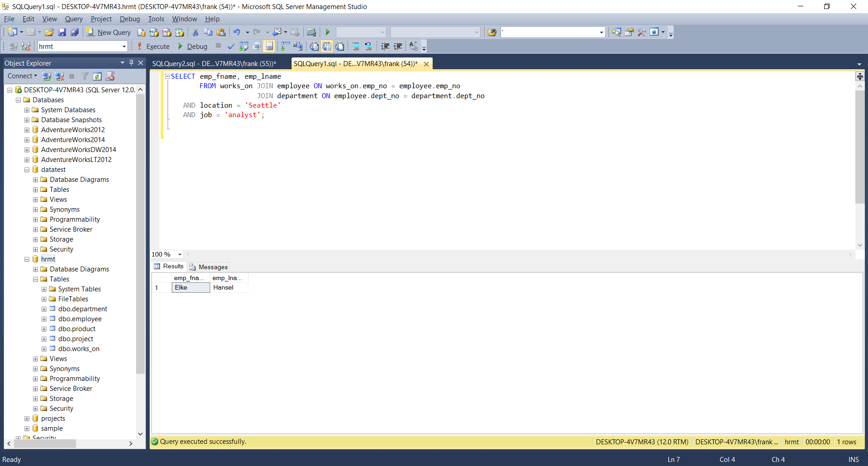This screenshot has width=868, height=466.
Task: Toggle Include Client Statistics
Action: click(298, 46)
